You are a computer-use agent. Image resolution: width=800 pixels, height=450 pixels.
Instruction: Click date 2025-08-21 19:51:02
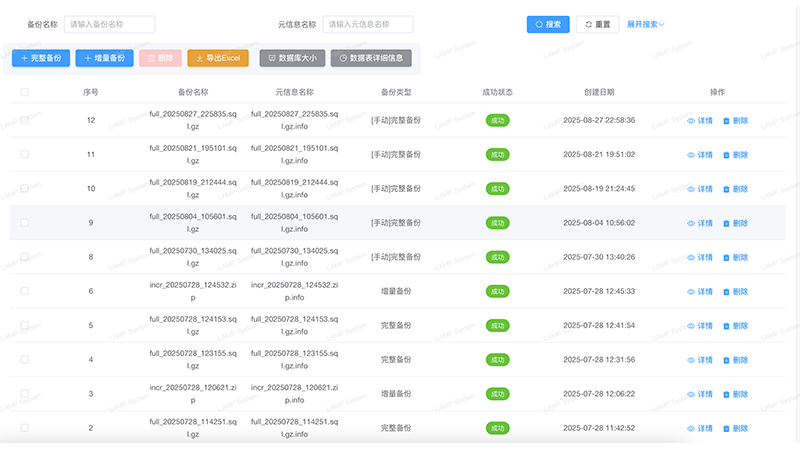coord(599,155)
